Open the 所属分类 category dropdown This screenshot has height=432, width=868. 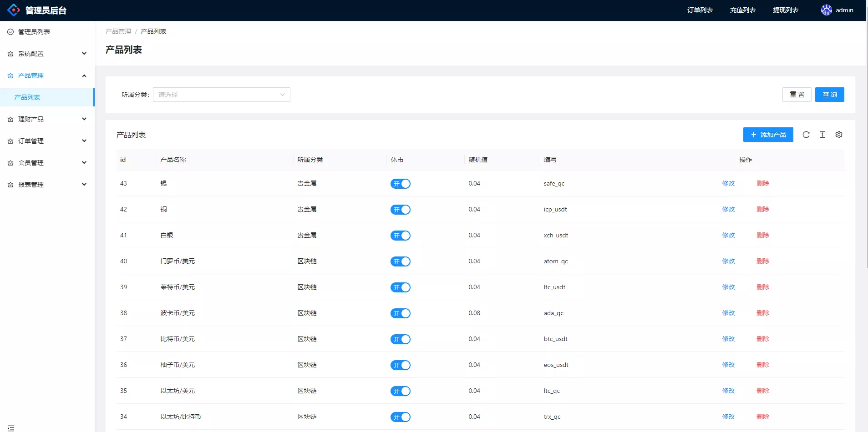click(221, 95)
